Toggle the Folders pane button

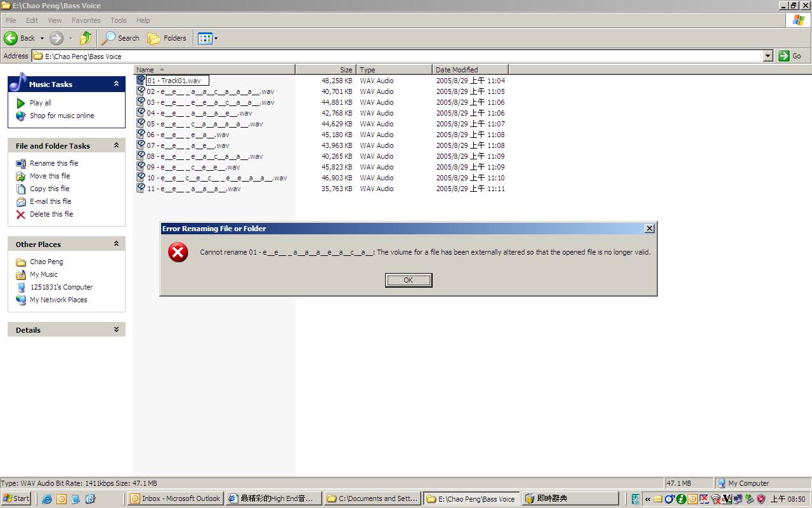tap(167, 38)
